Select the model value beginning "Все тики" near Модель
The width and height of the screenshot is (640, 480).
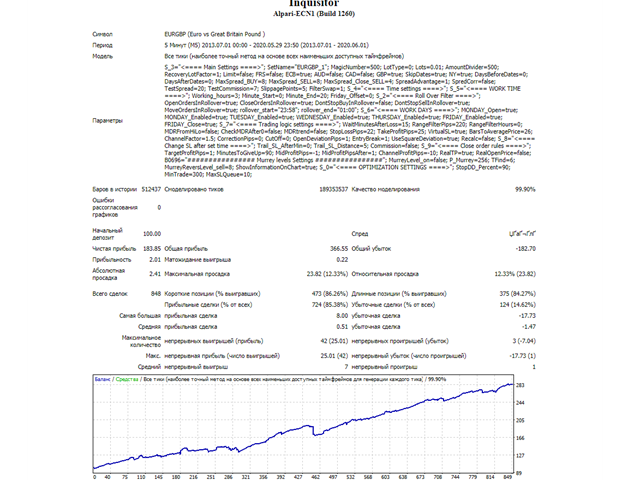284,56
